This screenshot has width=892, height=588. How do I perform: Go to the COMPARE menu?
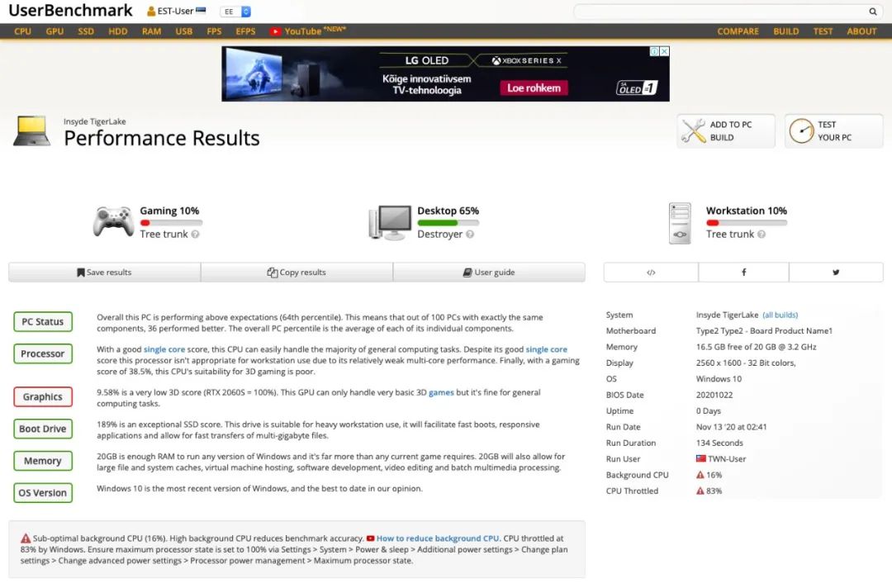click(x=738, y=31)
